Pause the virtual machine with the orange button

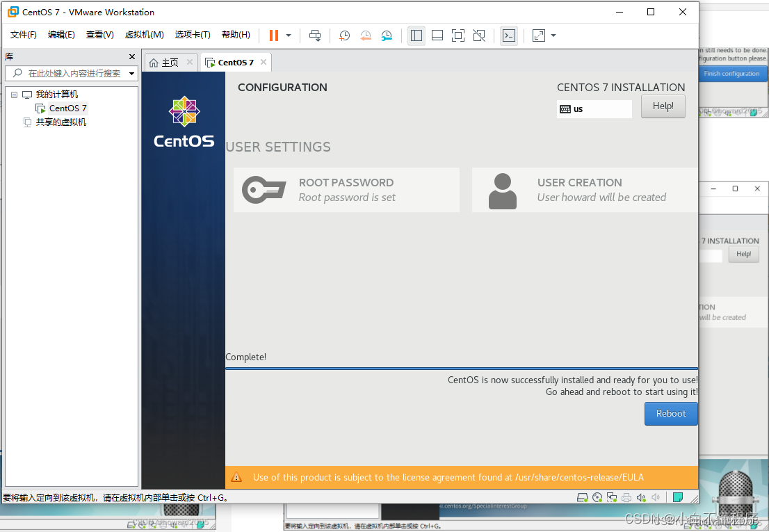(x=274, y=35)
